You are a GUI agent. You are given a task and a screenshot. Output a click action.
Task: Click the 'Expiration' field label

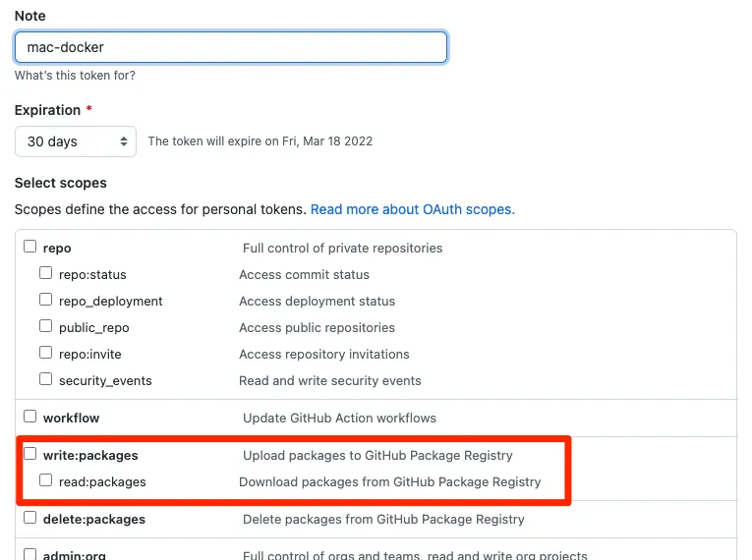click(47, 110)
